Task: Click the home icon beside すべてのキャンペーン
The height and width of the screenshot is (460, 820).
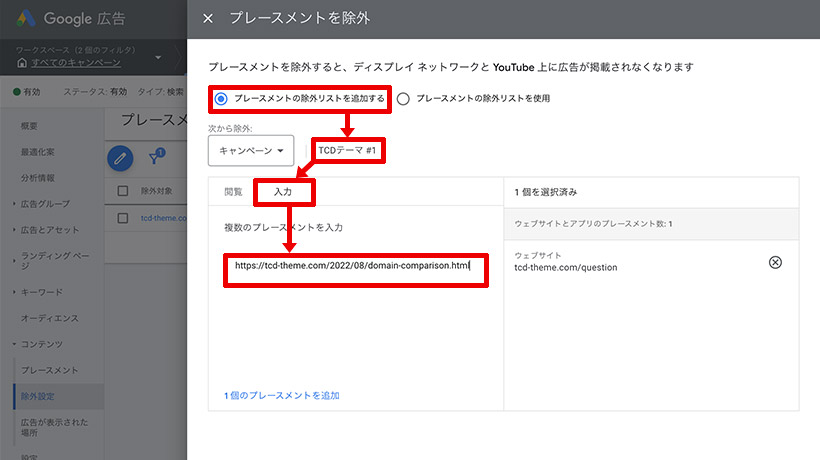Action: pos(22,63)
